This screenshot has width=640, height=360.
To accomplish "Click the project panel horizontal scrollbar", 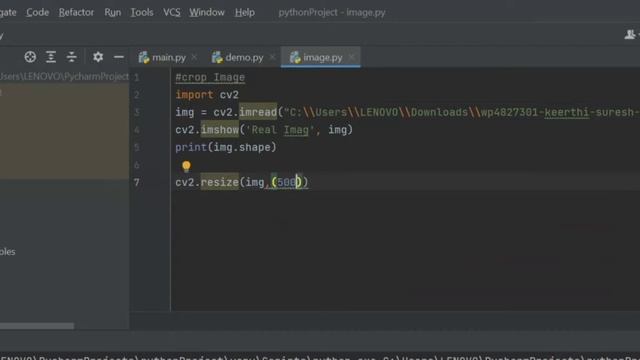I will point(37,326).
